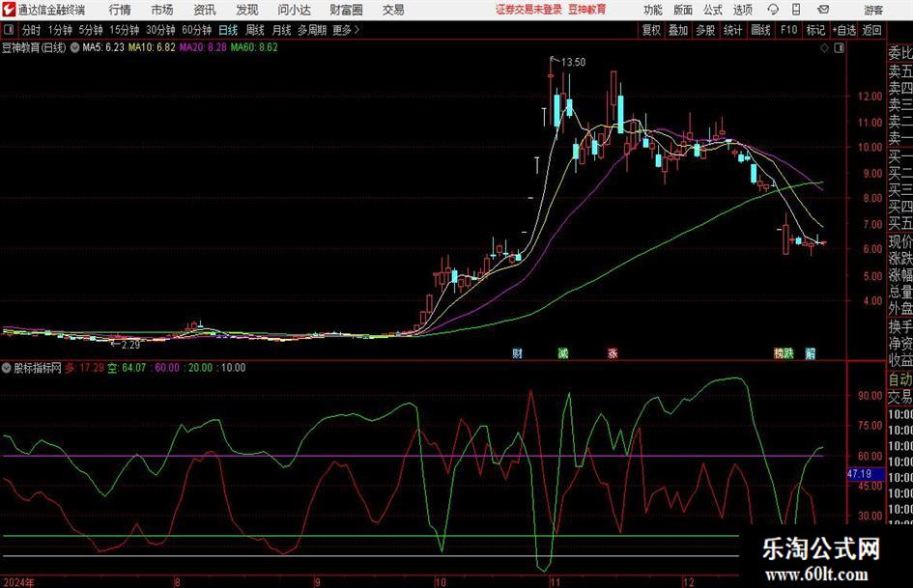Image resolution: width=913 pixels, height=588 pixels.
Task: Open the 财富圈 menu
Action: coord(346,10)
